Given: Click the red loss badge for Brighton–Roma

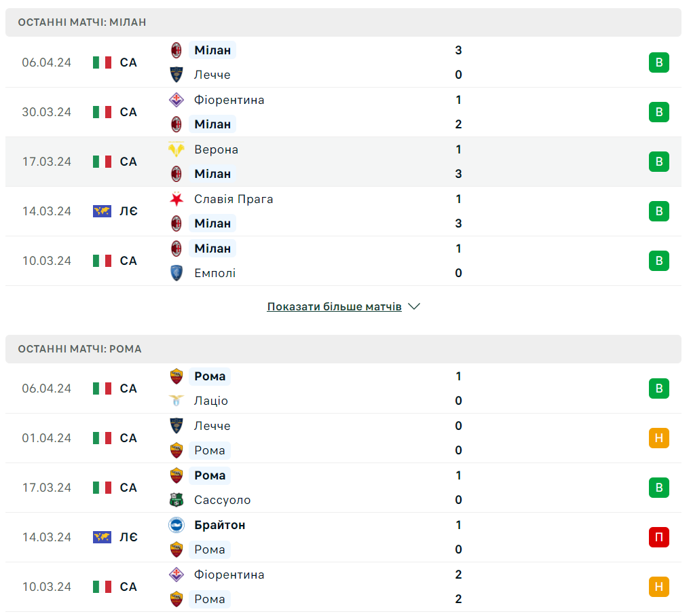Looking at the screenshot, I should pyautogui.click(x=658, y=537).
